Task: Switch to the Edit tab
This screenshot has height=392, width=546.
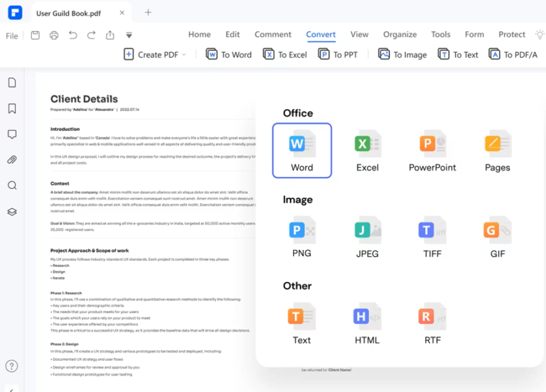Action: coord(232,34)
